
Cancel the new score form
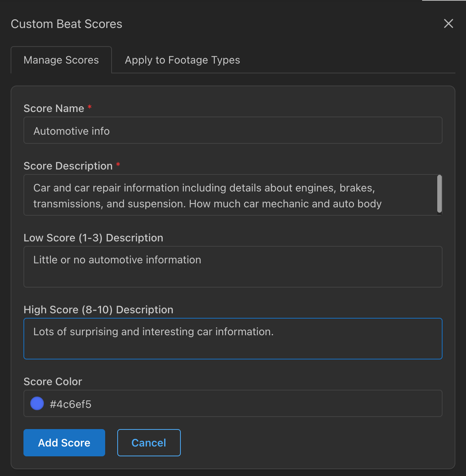tap(149, 443)
